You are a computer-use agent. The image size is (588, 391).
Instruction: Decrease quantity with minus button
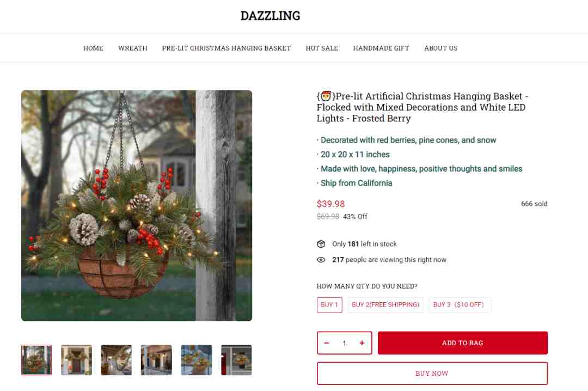coord(327,343)
